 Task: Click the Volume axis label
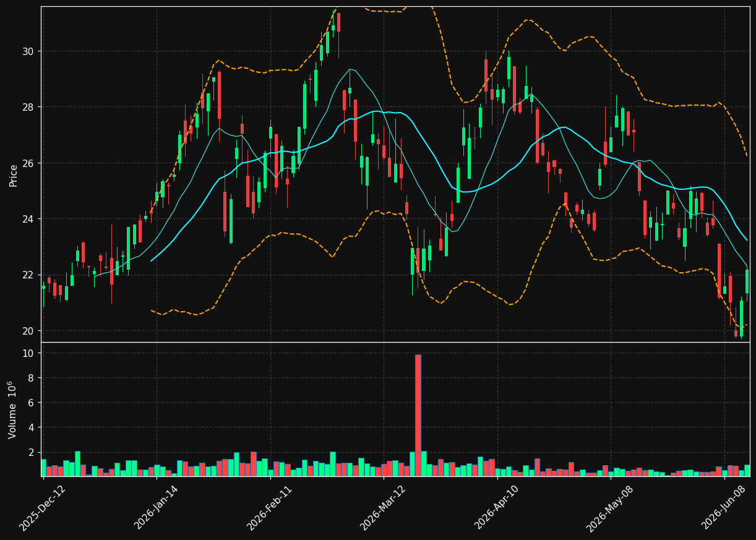pos(13,409)
